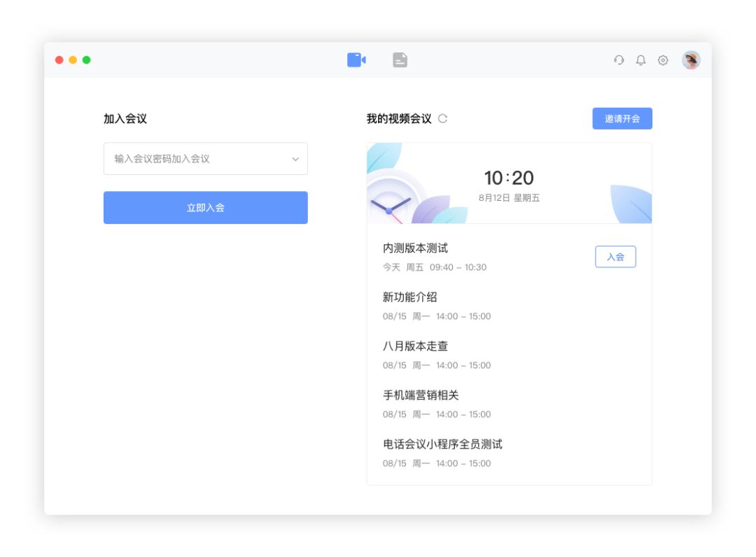
Task: Focus the 输入会议密码加入会议 input field
Action: point(205,159)
